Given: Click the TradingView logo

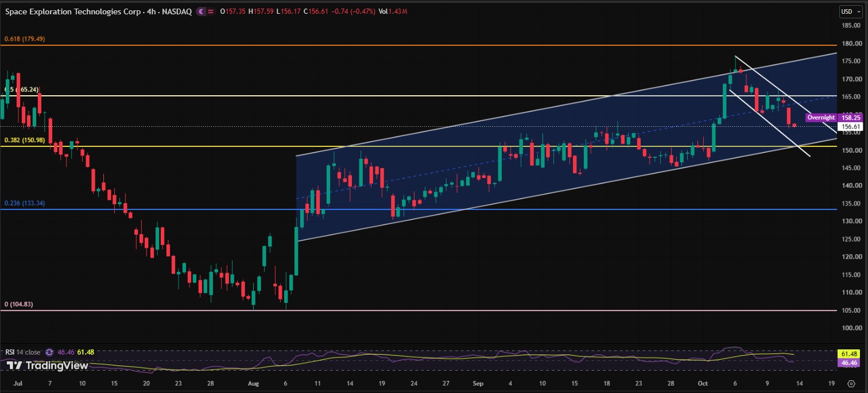Looking at the screenshot, I should point(47,365).
